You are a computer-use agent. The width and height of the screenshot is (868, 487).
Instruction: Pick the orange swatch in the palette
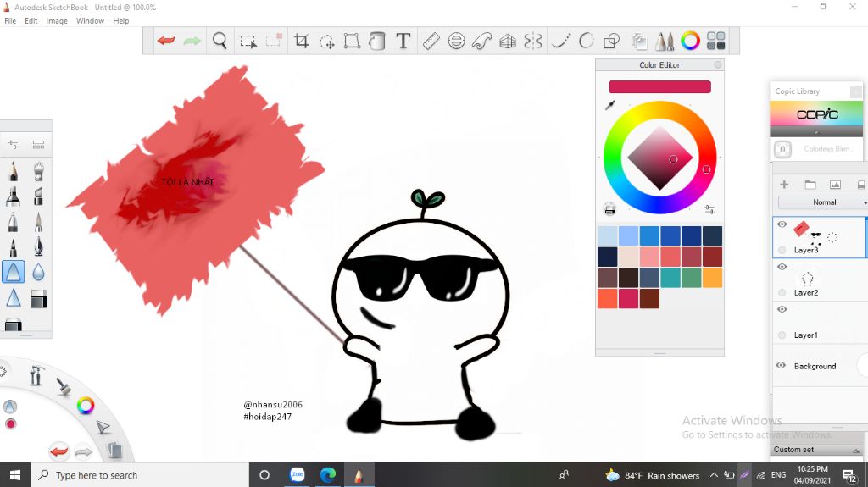point(712,278)
